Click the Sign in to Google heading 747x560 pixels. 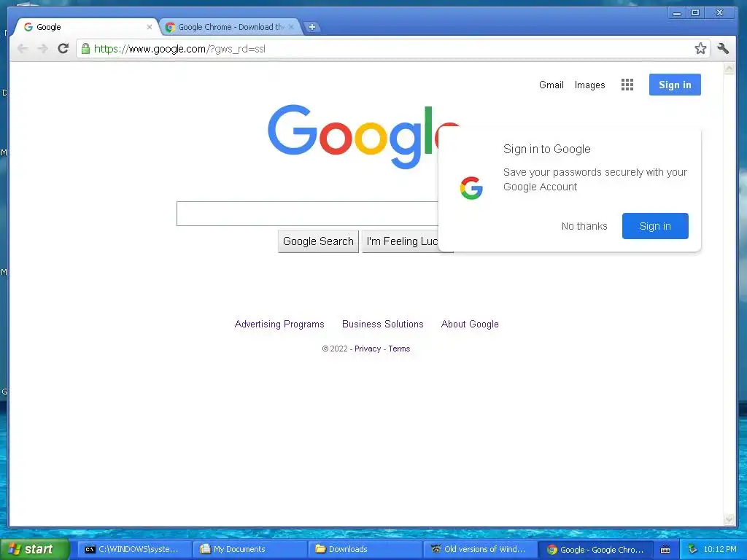(x=546, y=149)
